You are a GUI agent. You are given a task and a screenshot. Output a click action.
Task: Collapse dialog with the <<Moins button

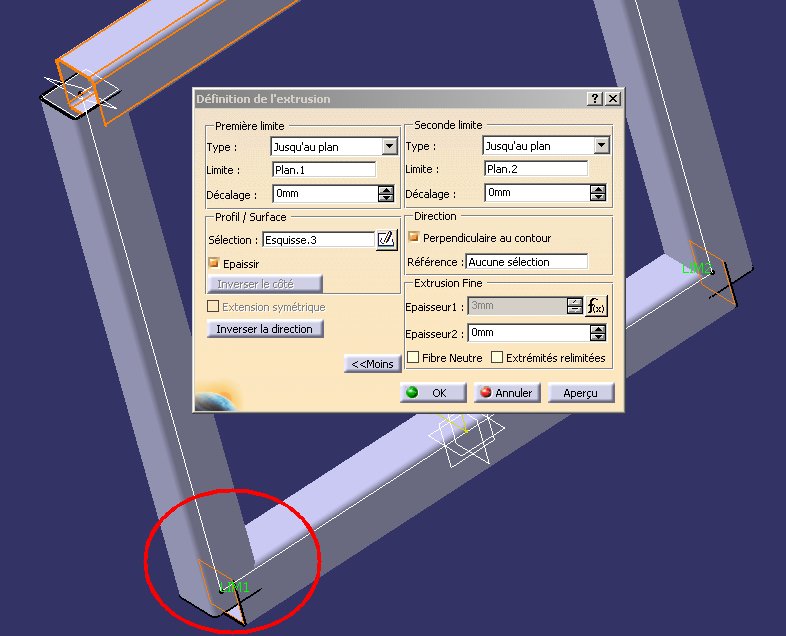(x=372, y=364)
